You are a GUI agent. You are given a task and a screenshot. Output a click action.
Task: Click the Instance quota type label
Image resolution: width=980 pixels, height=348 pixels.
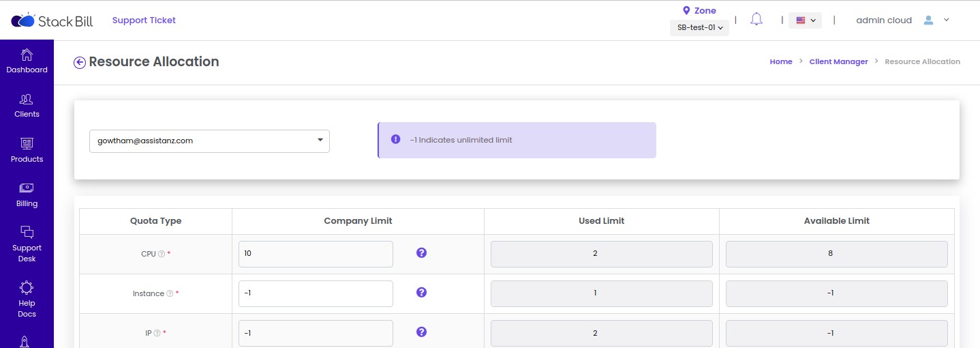[149, 293]
